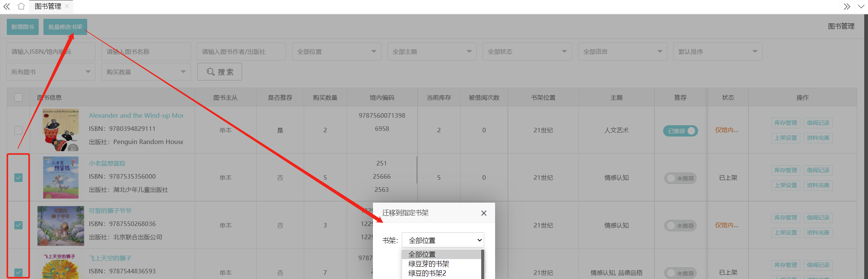Click the 新增图书 button
868x279 pixels.
pos(23,27)
